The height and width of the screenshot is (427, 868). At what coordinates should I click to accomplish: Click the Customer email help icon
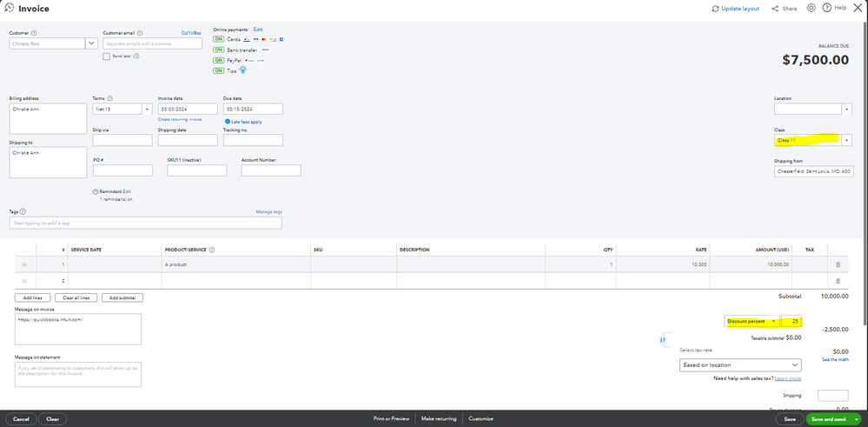click(140, 33)
